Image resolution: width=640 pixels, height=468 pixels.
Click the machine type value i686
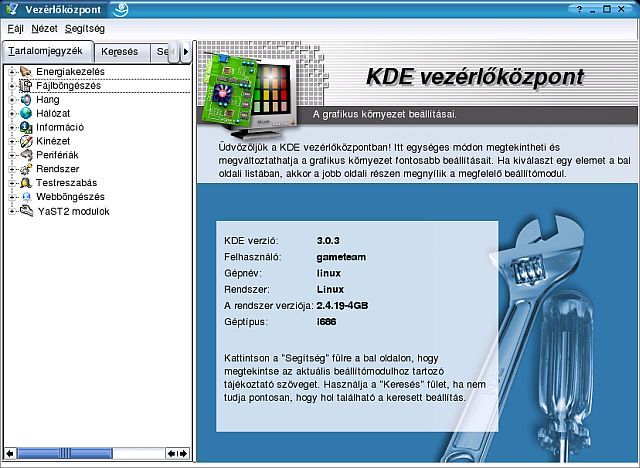point(327,322)
